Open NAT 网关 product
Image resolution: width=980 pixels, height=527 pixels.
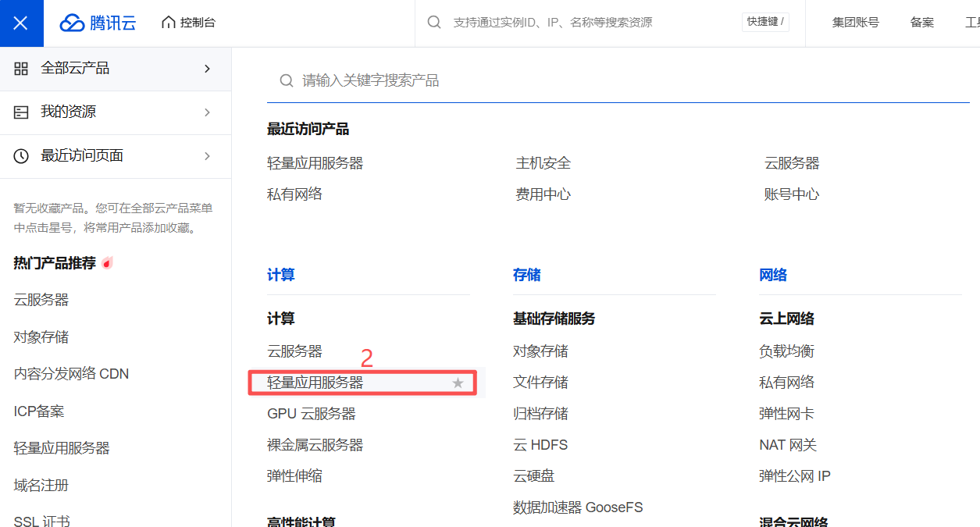point(788,445)
